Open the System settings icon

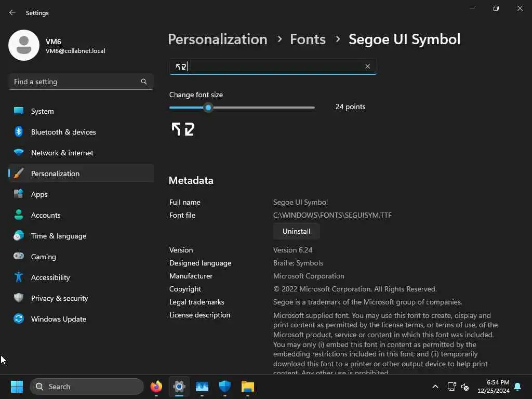[x=19, y=111]
